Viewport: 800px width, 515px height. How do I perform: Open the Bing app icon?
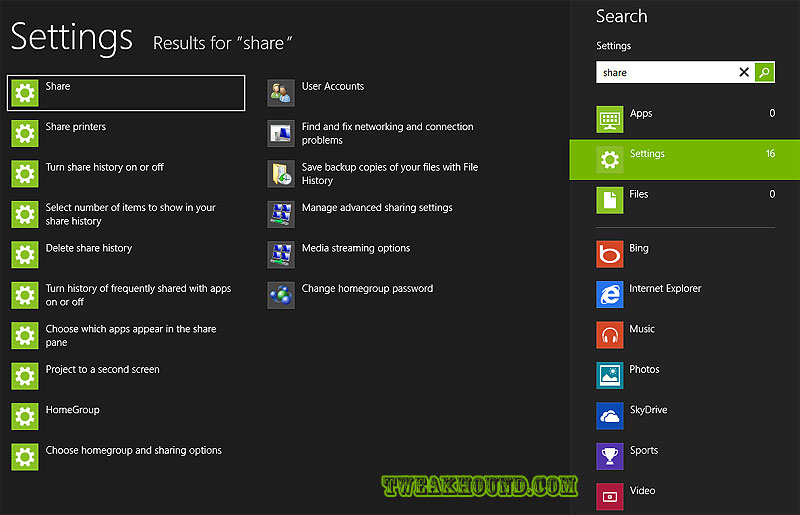[x=610, y=254]
